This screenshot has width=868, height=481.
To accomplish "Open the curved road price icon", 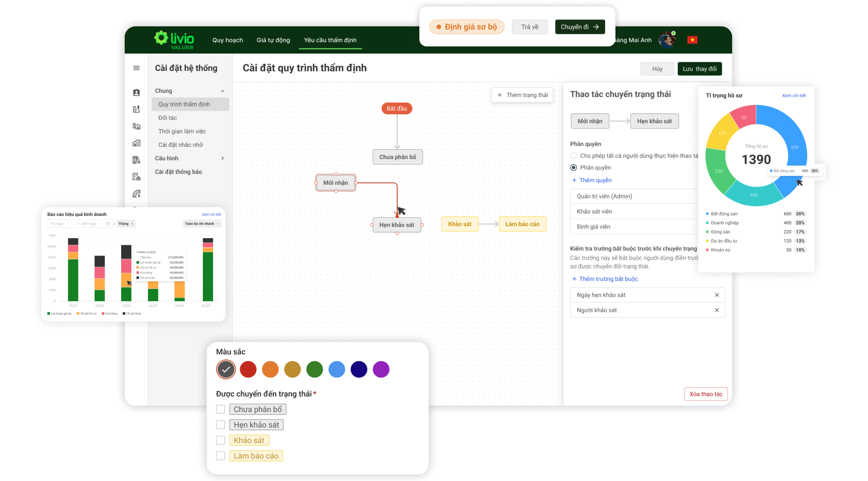I will pos(136,194).
